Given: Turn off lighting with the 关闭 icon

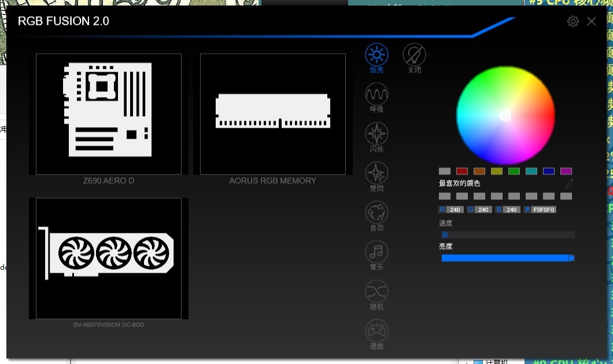Looking at the screenshot, I should pyautogui.click(x=414, y=55).
